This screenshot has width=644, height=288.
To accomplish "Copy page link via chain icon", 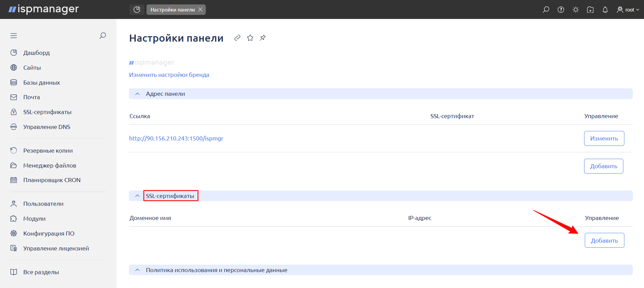I will point(237,38).
